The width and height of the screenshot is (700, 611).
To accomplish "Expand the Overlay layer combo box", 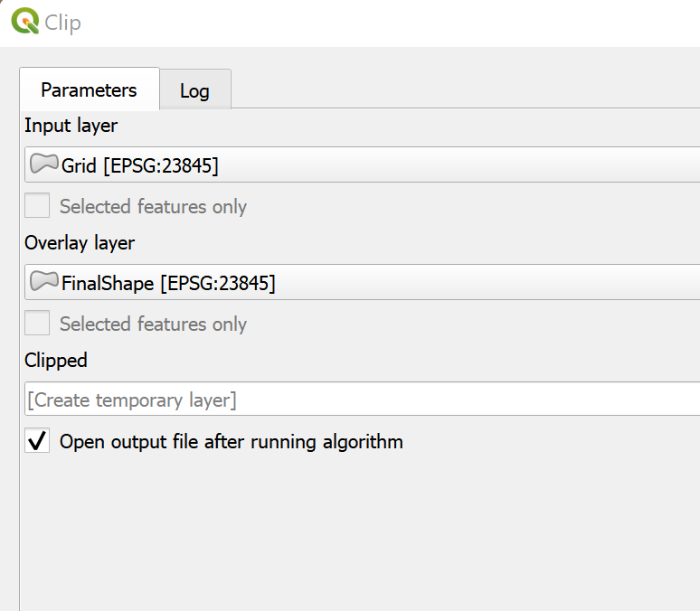I will pyautogui.click(x=362, y=282).
